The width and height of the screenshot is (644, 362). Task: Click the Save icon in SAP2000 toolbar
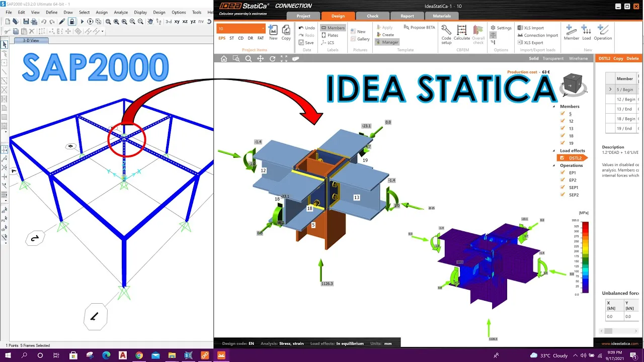coord(26,22)
